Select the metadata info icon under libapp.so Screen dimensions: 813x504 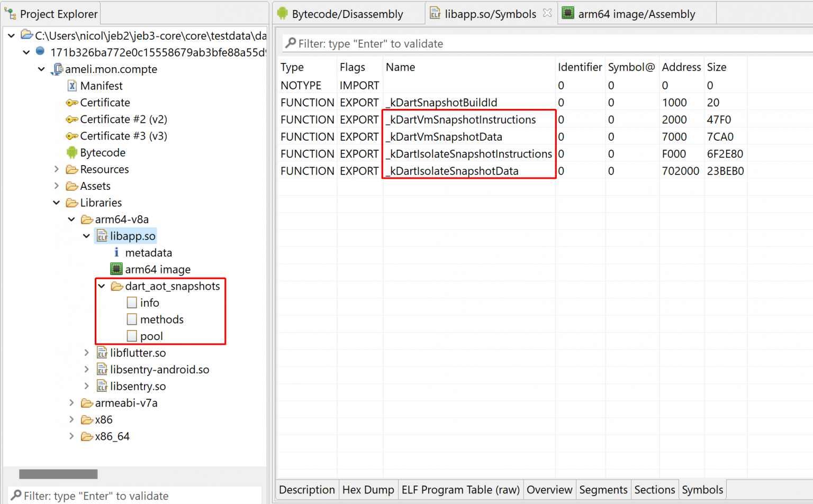(117, 252)
